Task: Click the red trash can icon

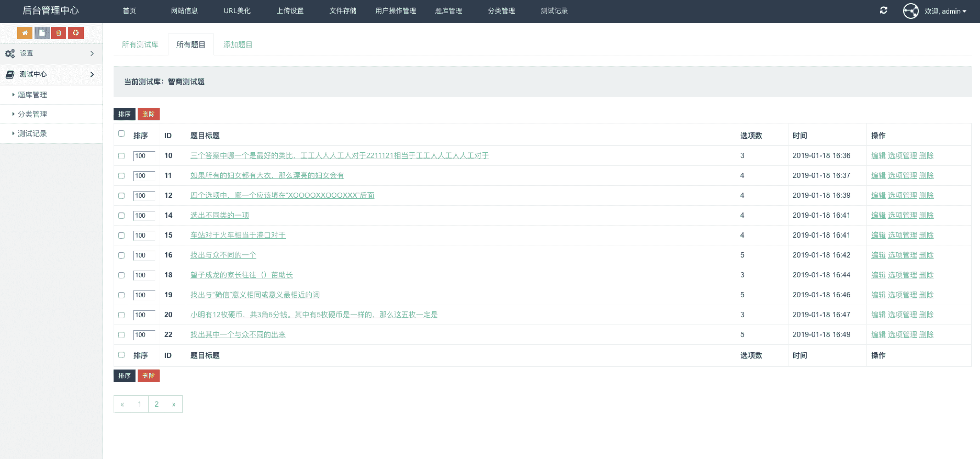Action: coord(59,33)
